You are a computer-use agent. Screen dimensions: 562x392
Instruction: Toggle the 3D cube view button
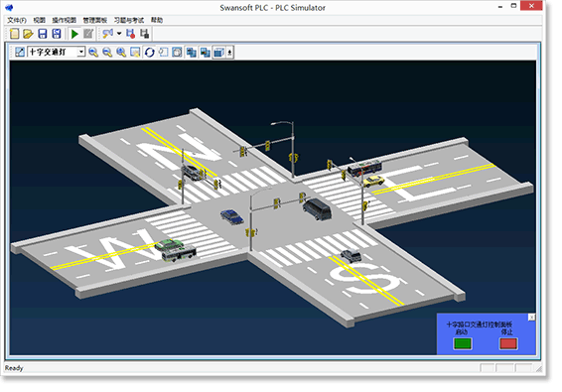(x=218, y=53)
